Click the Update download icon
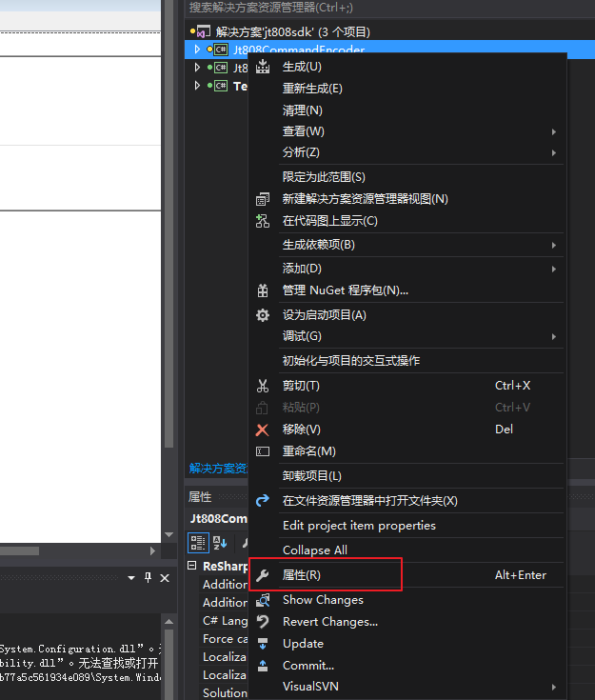The image size is (595, 700). (263, 644)
